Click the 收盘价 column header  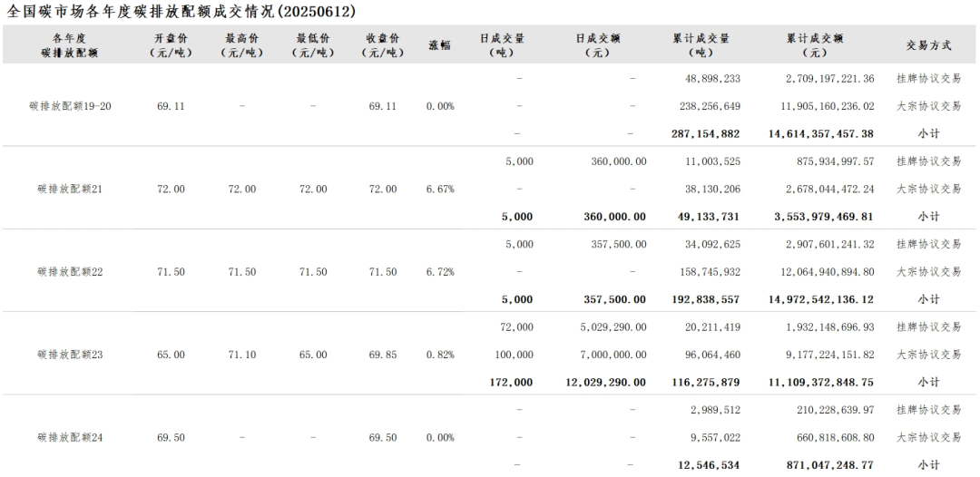click(x=383, y=45)
